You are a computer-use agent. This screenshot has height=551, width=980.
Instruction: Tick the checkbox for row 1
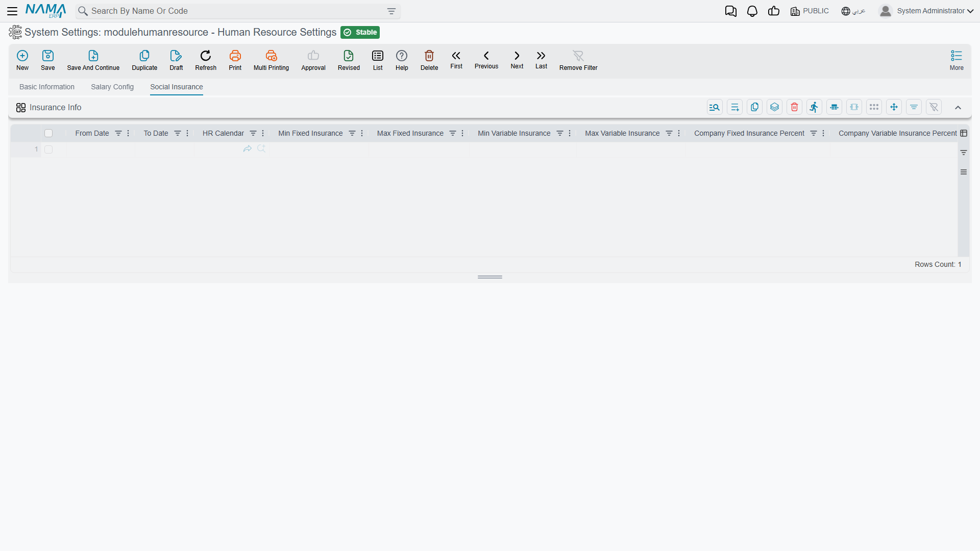click(x=48, y=149)
